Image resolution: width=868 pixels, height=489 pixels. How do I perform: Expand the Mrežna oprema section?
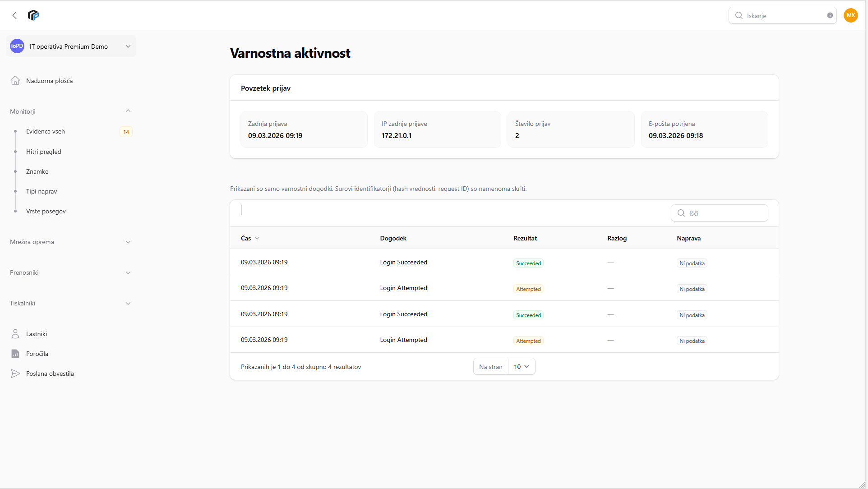coord(128,242)
